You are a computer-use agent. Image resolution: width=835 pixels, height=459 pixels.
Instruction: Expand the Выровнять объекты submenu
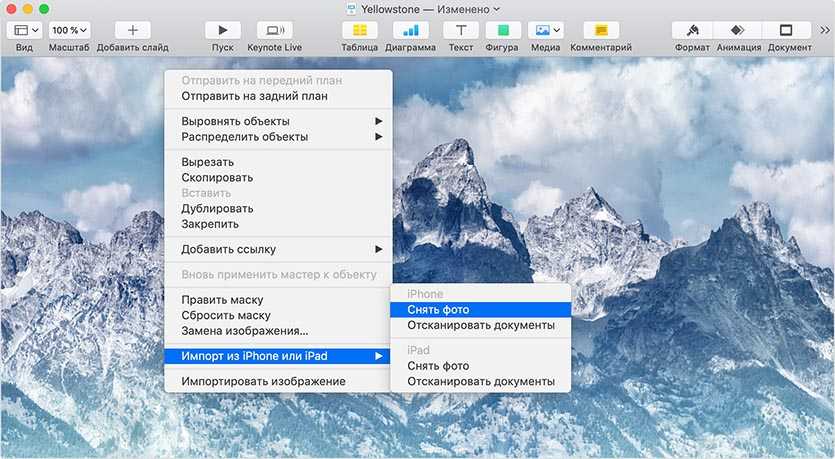point(278,121)
